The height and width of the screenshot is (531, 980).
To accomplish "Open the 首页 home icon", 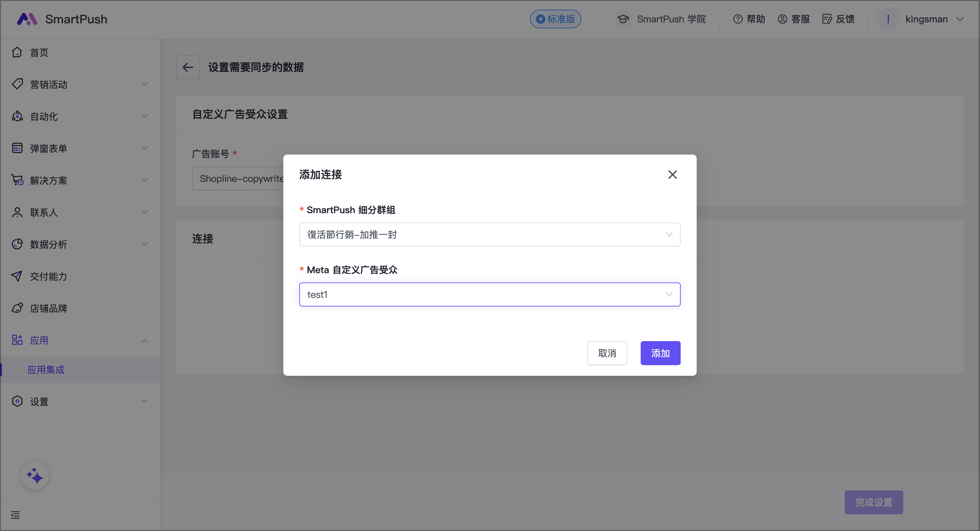I will [x=17, y=52].
